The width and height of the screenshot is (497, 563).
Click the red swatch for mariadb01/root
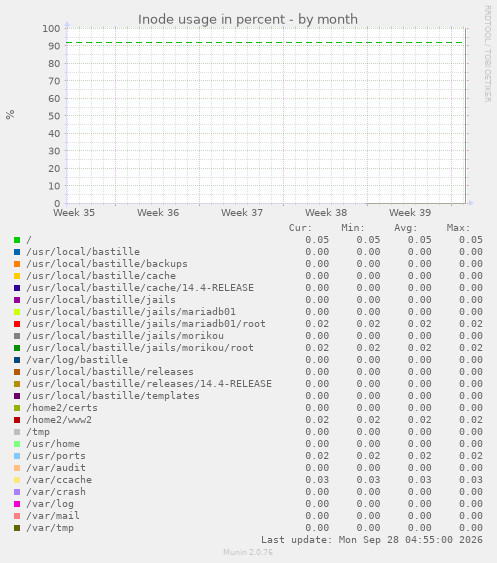click(17, 324)
